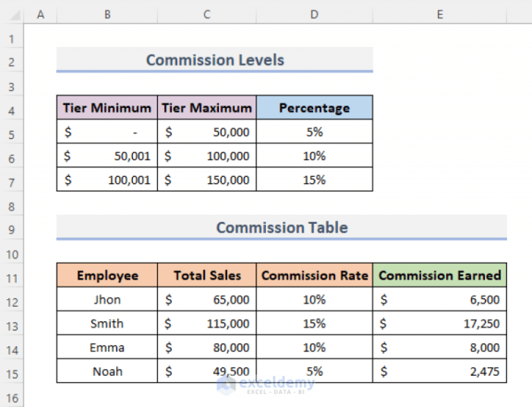
Task: Select row 4 header
Action: coord(11,111)
